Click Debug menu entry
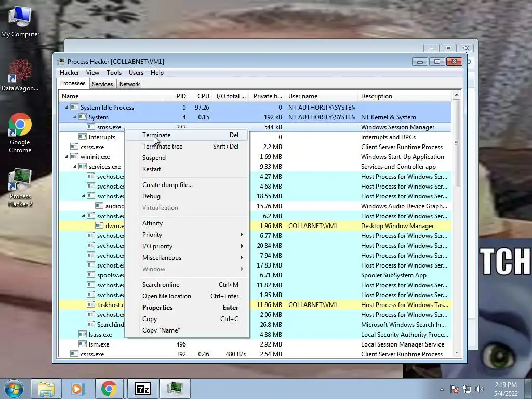 tap(187, 196)
